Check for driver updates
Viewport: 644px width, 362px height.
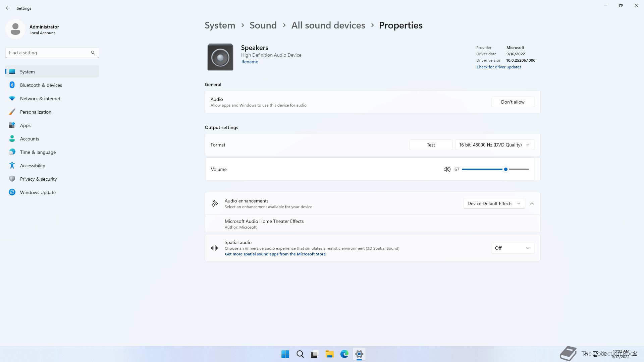[499, 67]
